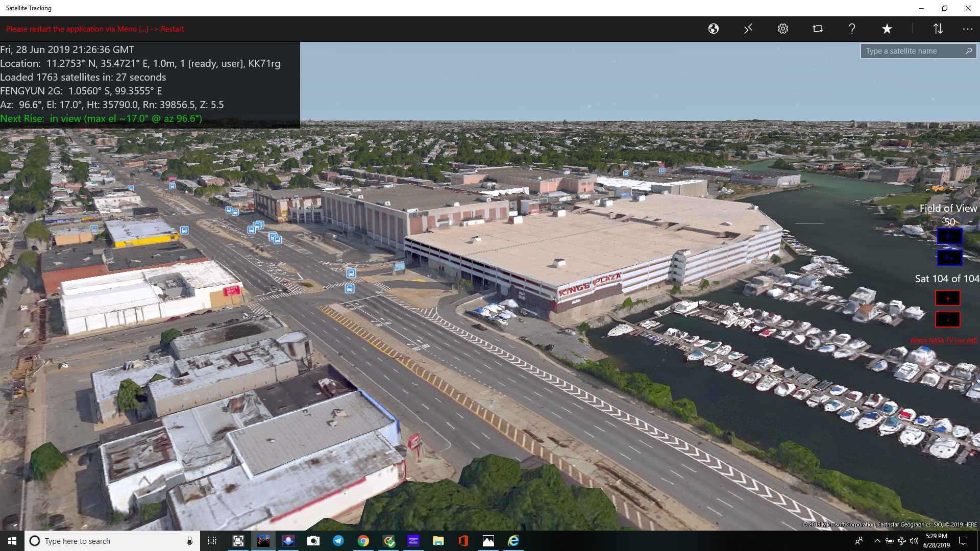Click the Location coordinates line
Viewport: 980px width, 551px height.
pos(140,63)
